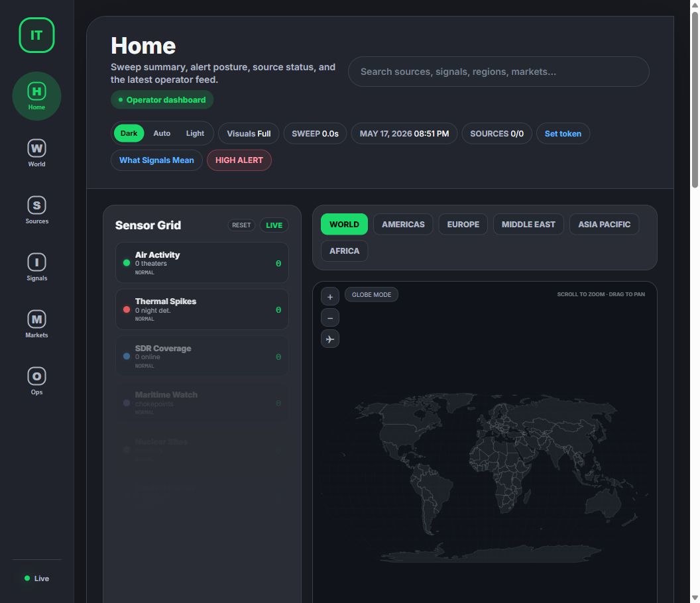Open the Signals sidebar section
The height and width of the screenshot is (603, 700).
coord(36,267)
